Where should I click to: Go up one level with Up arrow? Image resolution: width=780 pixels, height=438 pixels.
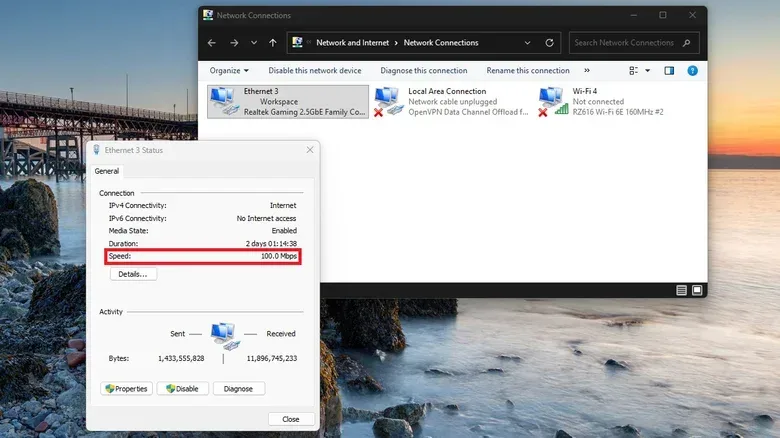tap(273, 43)
